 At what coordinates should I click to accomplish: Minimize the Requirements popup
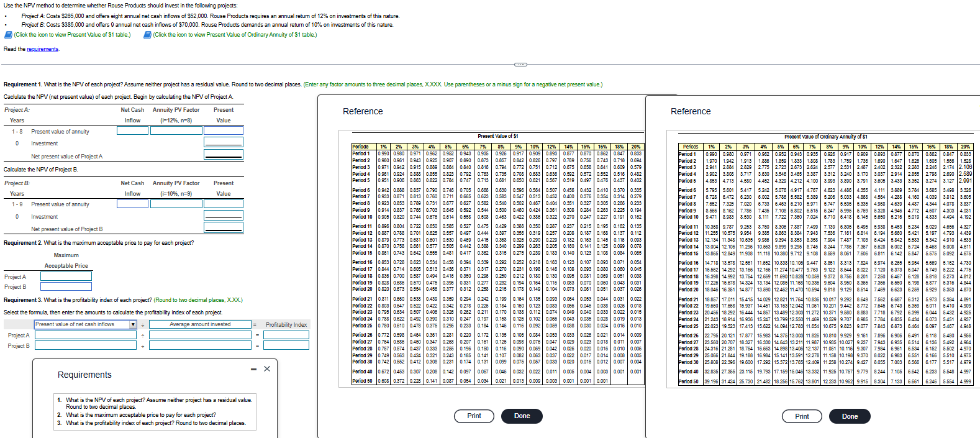click(253, 369)
